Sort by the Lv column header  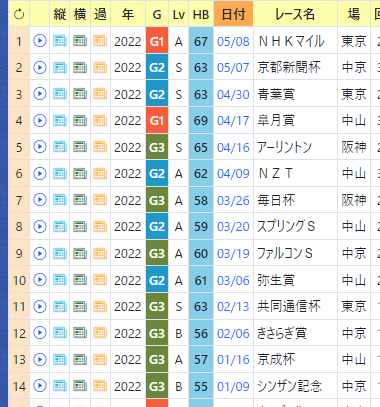179,14
